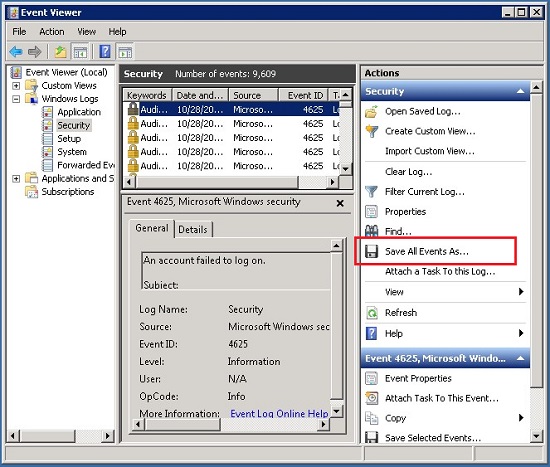Click the Properties sheet icon in Actions
Image resolution: width=550 pixels, height=467 pixels.
pyautogui.click(x=371, y=212)
